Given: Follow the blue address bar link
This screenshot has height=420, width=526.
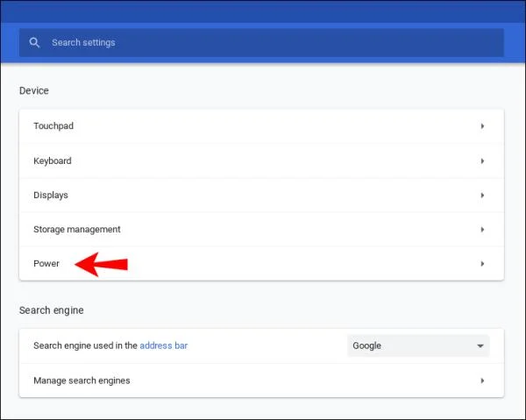Looking at the screenshot, I should pyautogui.click(x=163, y=345).
